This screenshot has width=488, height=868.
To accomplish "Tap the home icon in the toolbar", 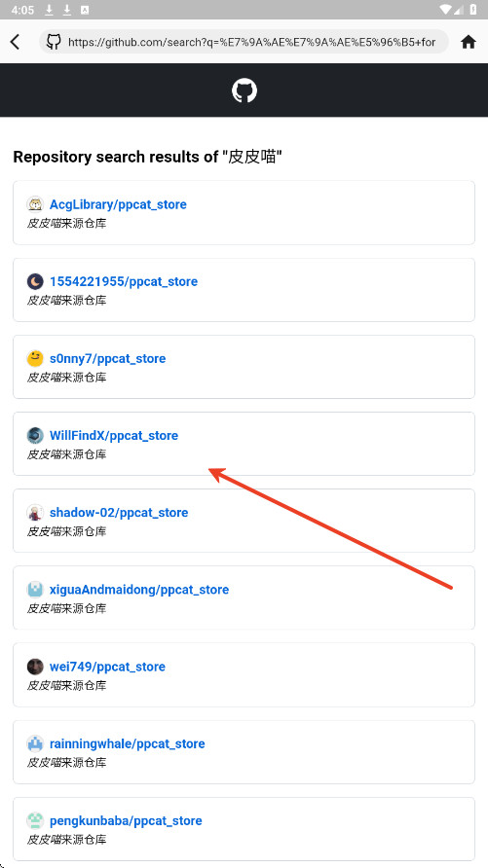I will [469, 42].
